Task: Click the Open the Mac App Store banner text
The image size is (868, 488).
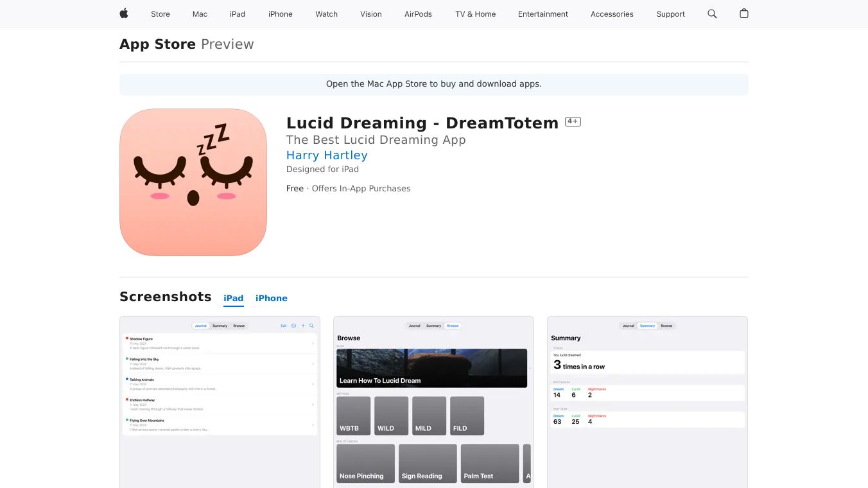Action: coord(434,84)
